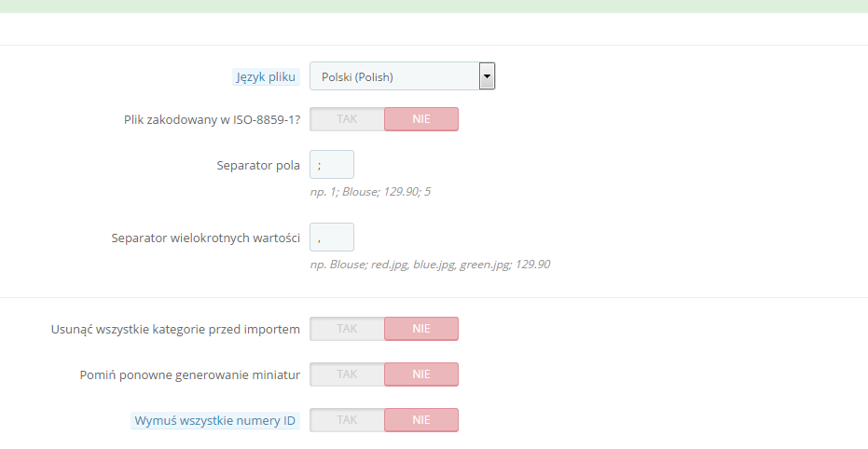Choose NIE for Pomiń ponowne generowanie miniatur
Screen dimensions: 868x449
pos(421,374)
